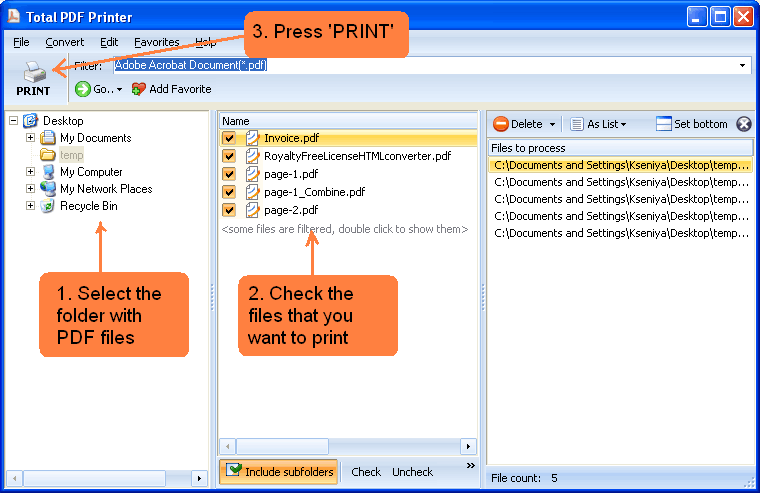Screen dimensions: 760x493
Task: Click the Files to process header
Action: (620, 148)
